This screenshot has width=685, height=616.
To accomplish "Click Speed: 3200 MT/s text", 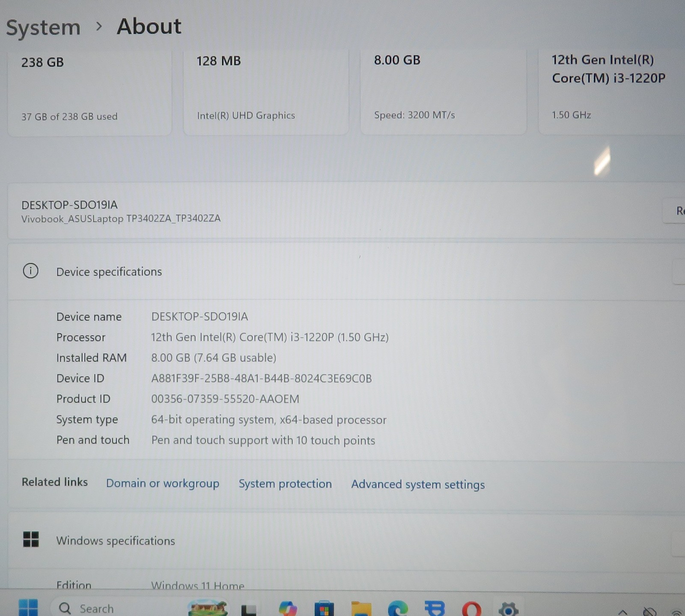I will click(414, 115).
